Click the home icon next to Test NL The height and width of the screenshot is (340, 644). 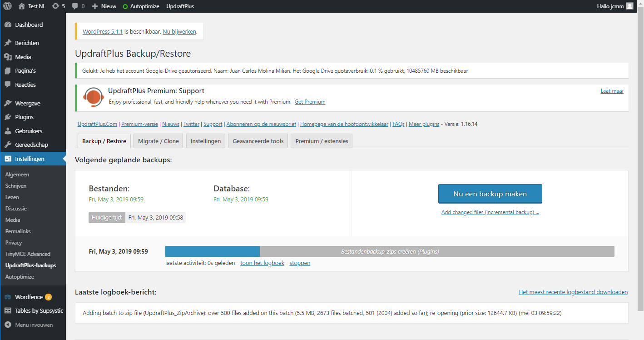click(22, 6)
